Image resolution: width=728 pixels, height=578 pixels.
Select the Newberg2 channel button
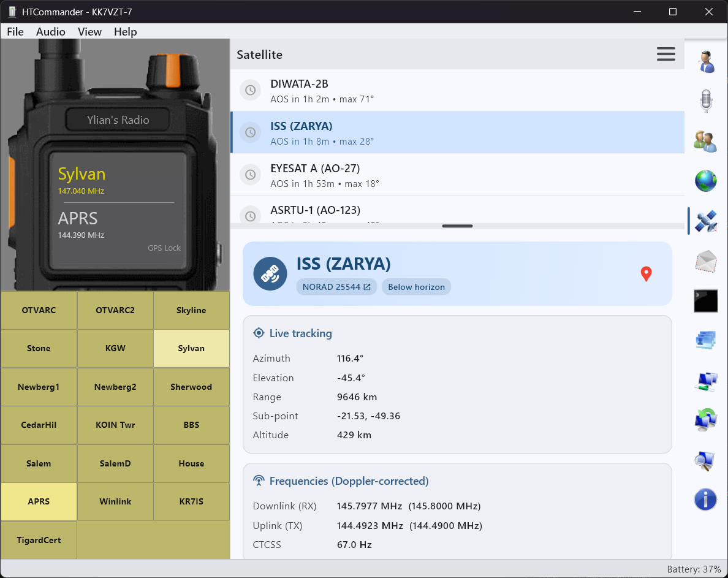pos(115,387)
